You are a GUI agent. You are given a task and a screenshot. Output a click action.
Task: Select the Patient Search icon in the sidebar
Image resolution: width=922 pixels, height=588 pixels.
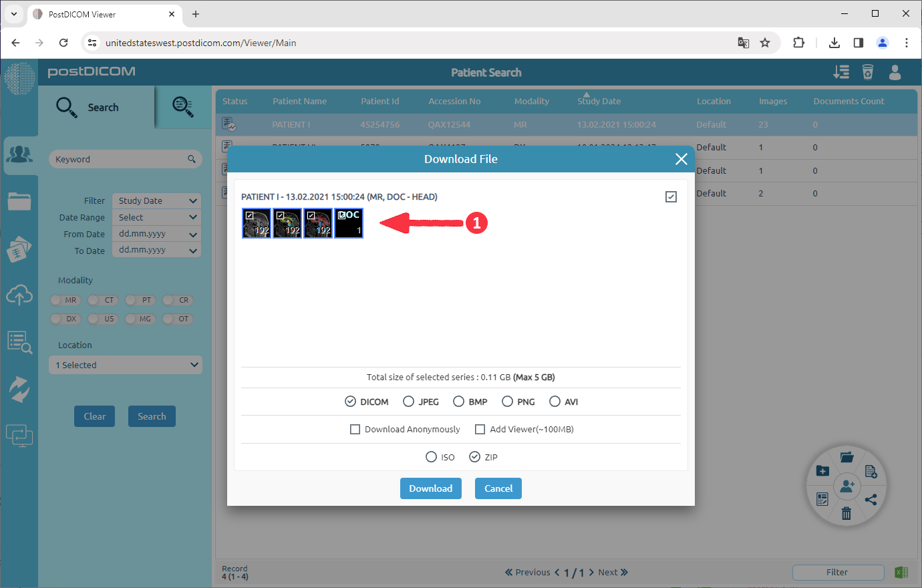[x=20, y=154]
